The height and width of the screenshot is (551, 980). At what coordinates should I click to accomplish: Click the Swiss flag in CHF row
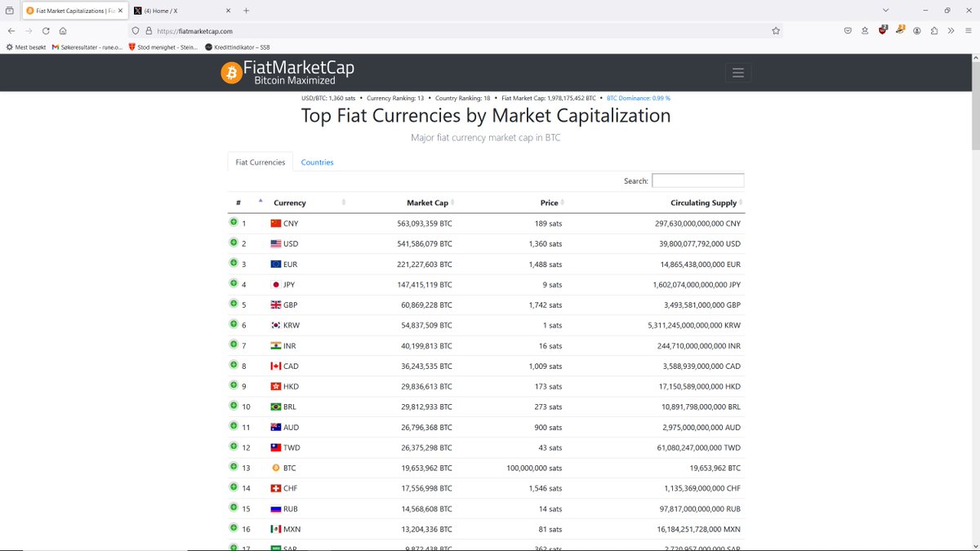click(276, 488)
